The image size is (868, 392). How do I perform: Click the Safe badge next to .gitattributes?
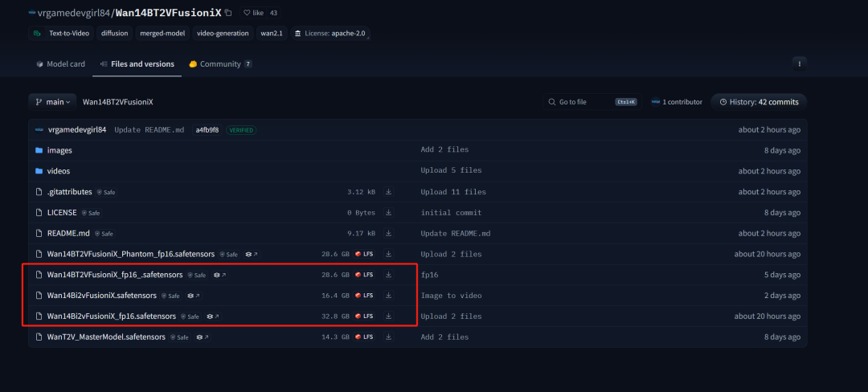[106, 193]
